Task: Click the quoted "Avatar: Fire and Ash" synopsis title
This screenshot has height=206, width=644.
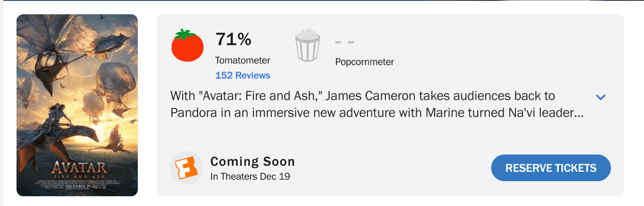Action: [262, 96]
